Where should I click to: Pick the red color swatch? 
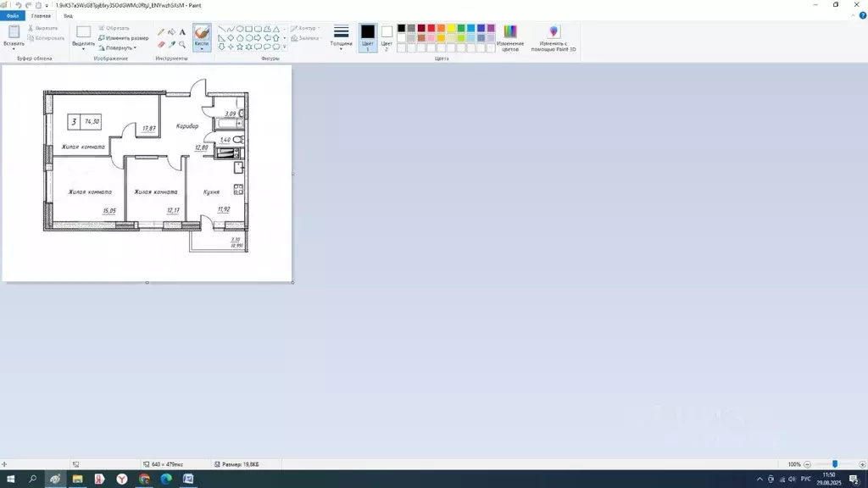pyautogui.click(x=431, y=28)
